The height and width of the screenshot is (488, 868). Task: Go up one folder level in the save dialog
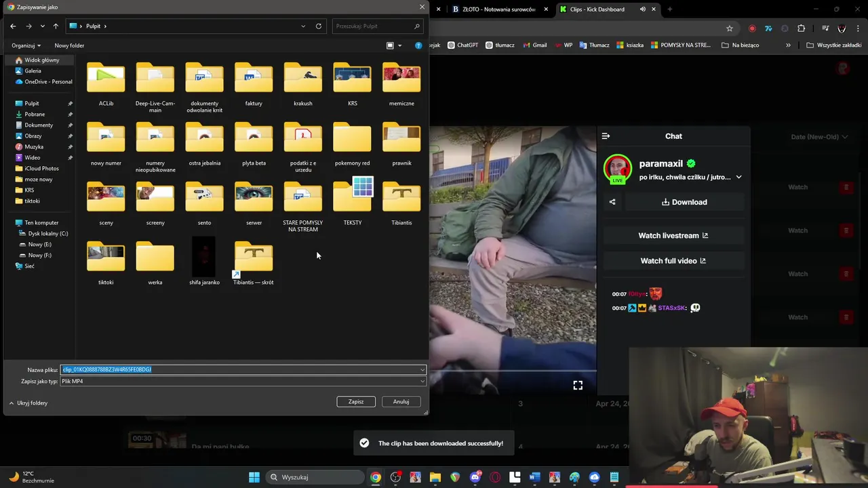(x=56, y=26)
